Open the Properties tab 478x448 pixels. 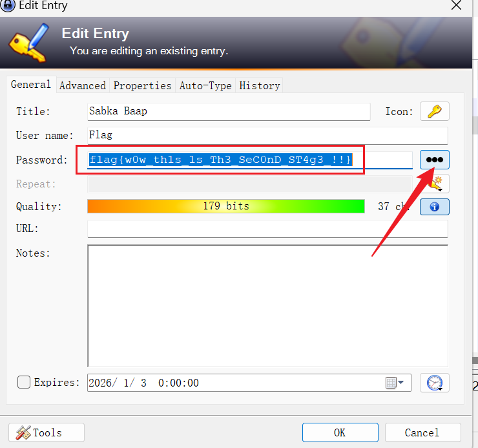click(x=142, y=85)
